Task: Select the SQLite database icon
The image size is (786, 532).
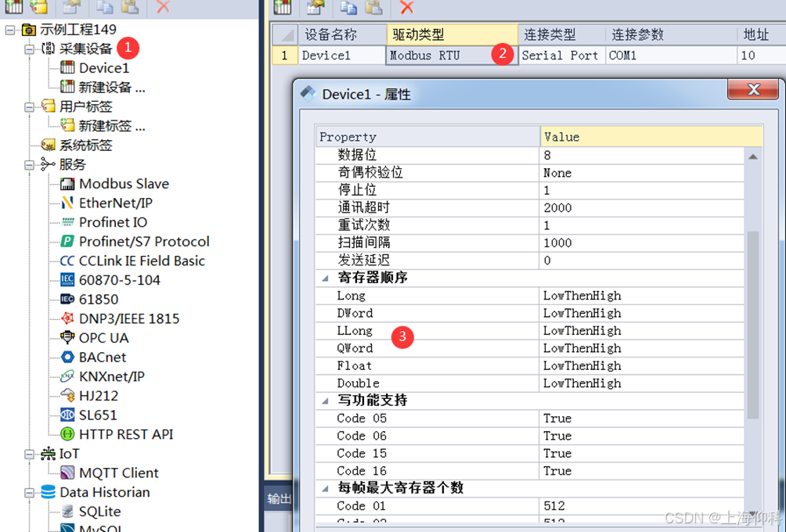Action: (67, 511)
